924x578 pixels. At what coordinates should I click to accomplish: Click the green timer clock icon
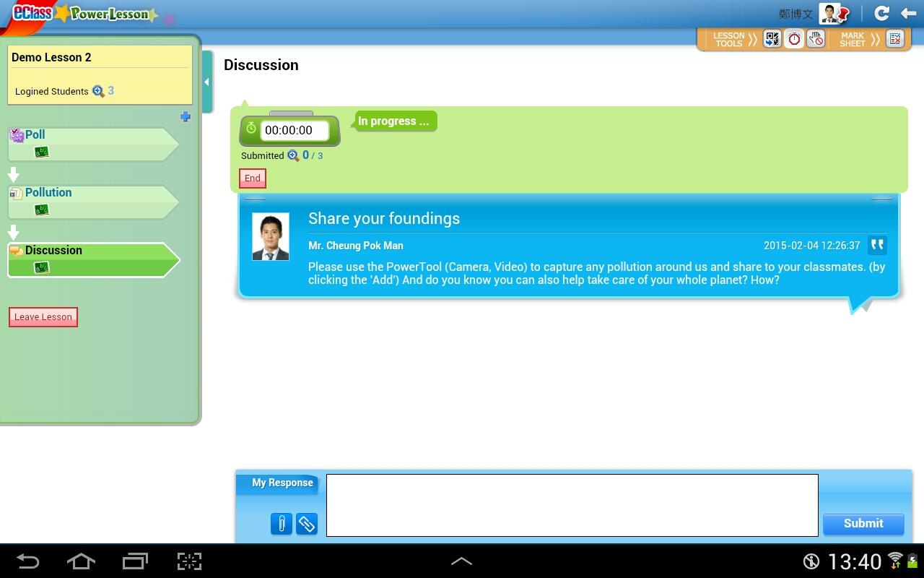(x=251, y=129)
